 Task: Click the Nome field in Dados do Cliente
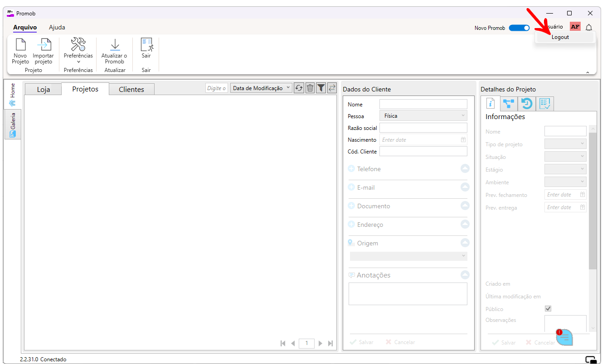(423, 105)
